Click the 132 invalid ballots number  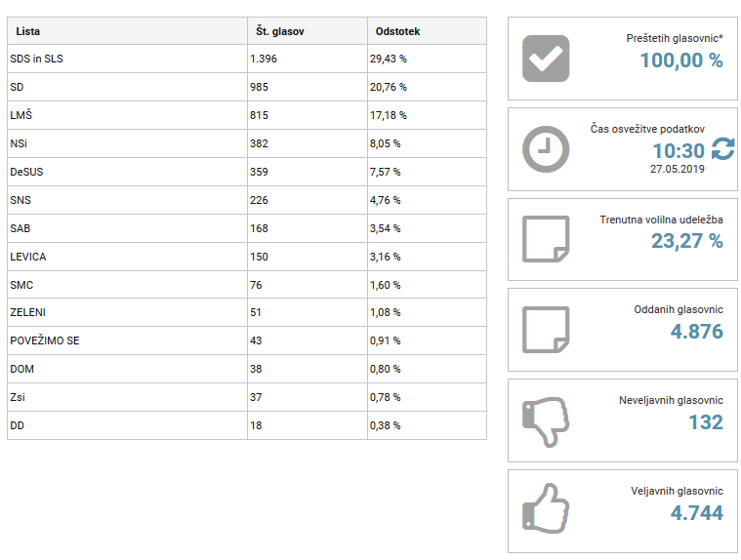tap(706, 422)
